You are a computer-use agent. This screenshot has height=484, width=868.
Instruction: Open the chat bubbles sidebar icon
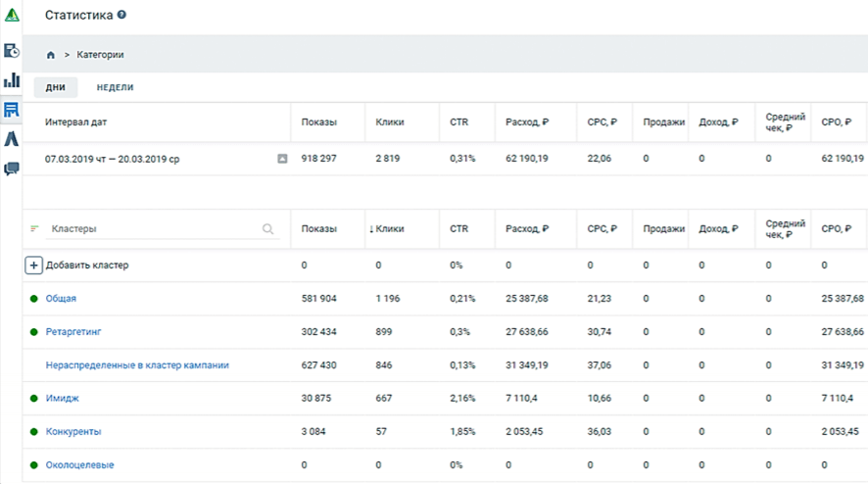point(12,169)
